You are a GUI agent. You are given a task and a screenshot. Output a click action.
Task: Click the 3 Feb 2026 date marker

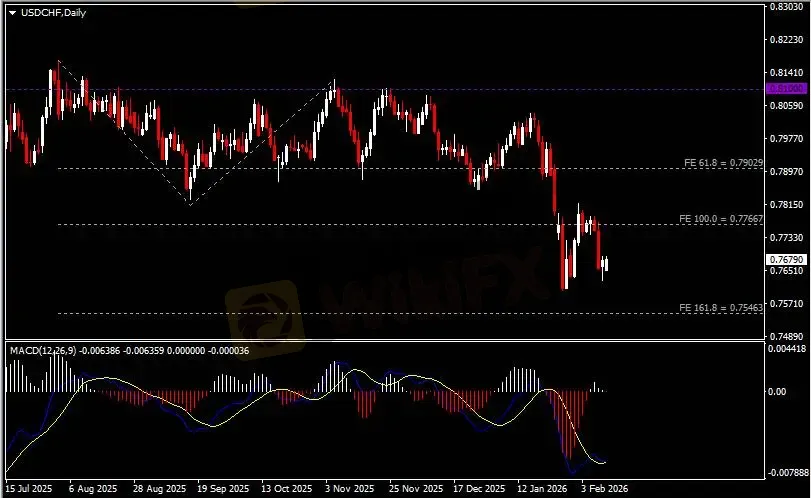click(603, 489)
